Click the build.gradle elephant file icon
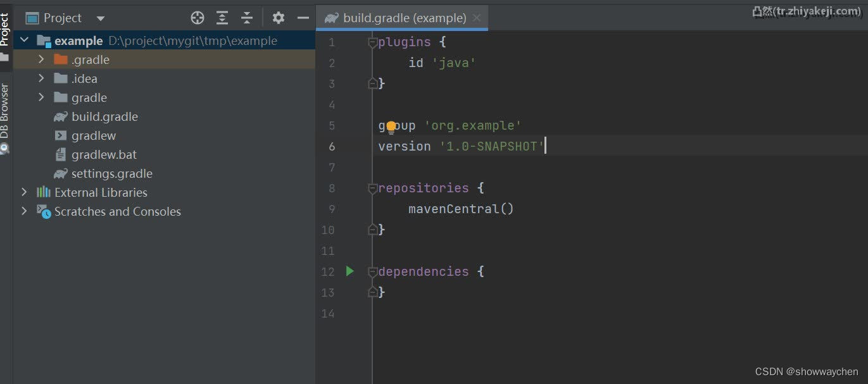This screenshot has width=868, height=384. [61, 116]
